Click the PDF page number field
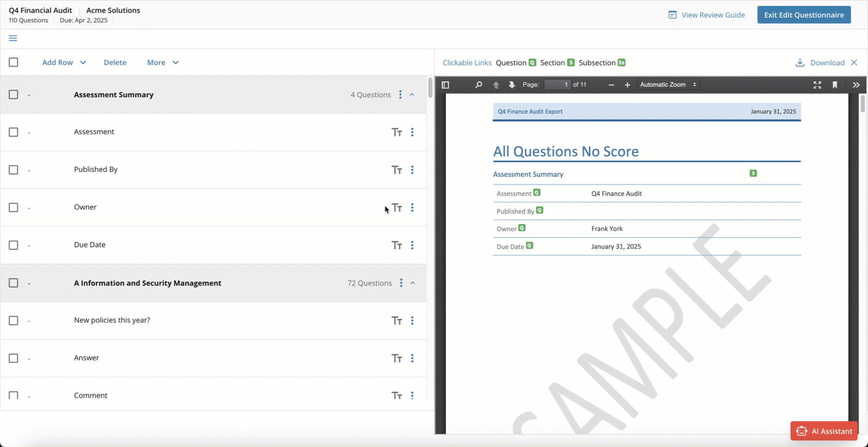This screenshot has height=447, width=868. tap(557, 85)
